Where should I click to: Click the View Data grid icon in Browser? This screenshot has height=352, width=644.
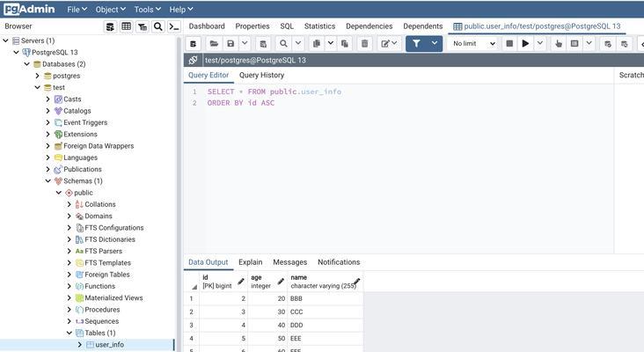(127, 26)
